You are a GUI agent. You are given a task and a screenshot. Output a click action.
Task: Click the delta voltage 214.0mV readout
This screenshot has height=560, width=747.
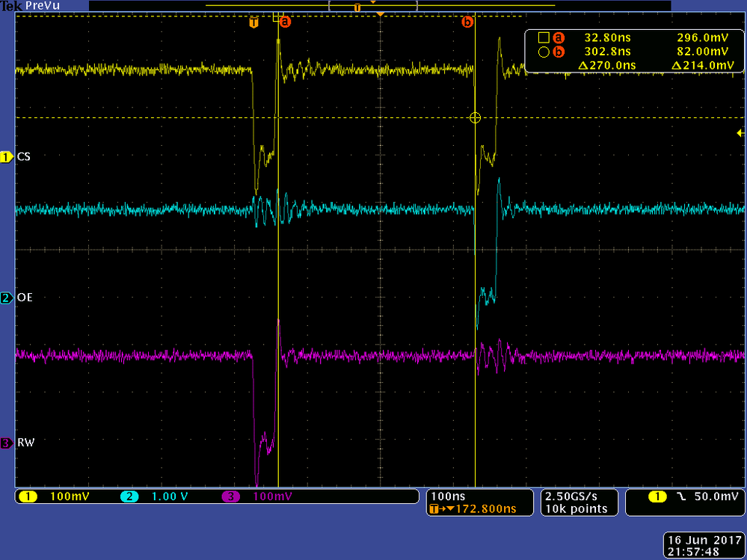pyautogui.click(x=703, y=65)
